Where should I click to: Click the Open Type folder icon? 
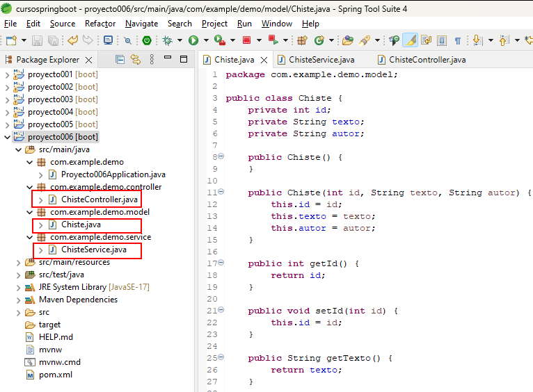[x=347, y=40]
